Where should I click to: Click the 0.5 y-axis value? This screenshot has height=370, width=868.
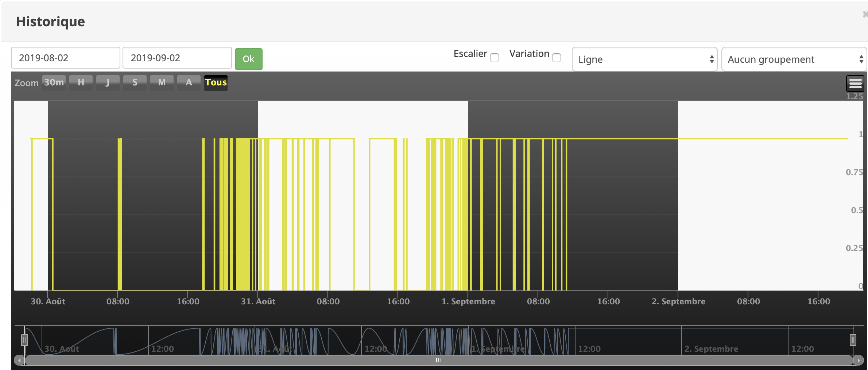(857, 210)
